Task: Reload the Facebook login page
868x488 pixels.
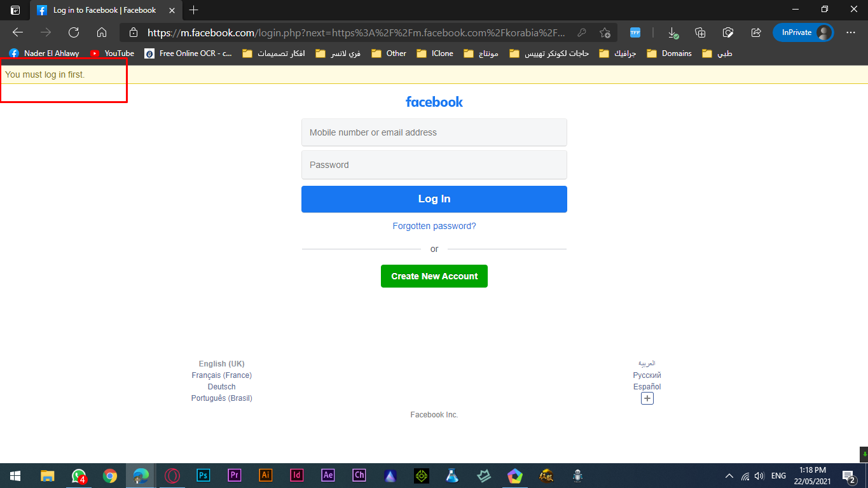Action: click(x=74, y=32)
